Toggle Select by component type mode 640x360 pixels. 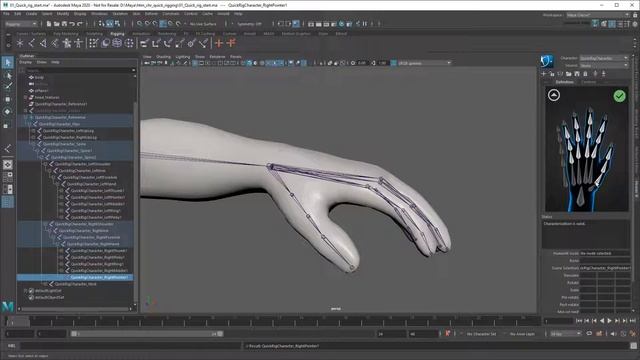point(117,24)
